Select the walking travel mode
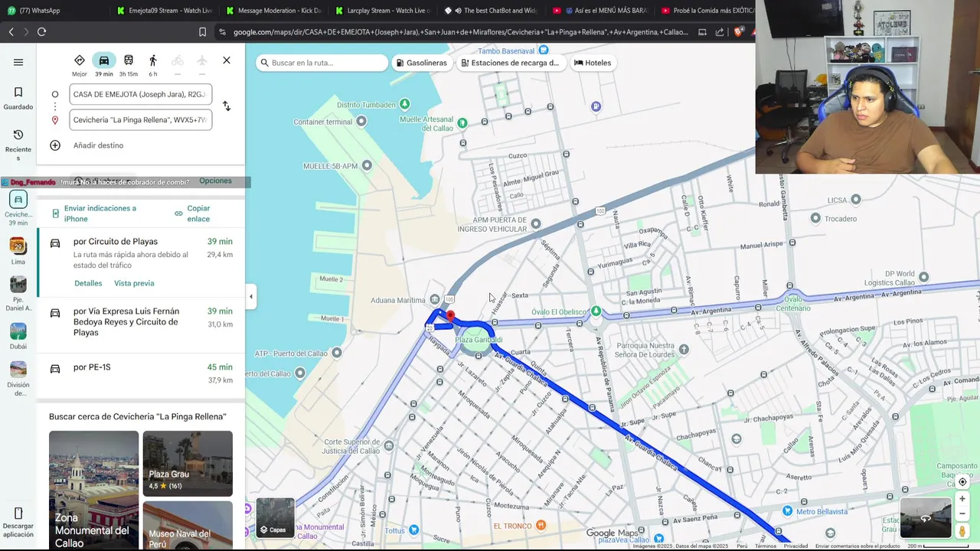The image size is (980, 551). click(x=153, y=60)
